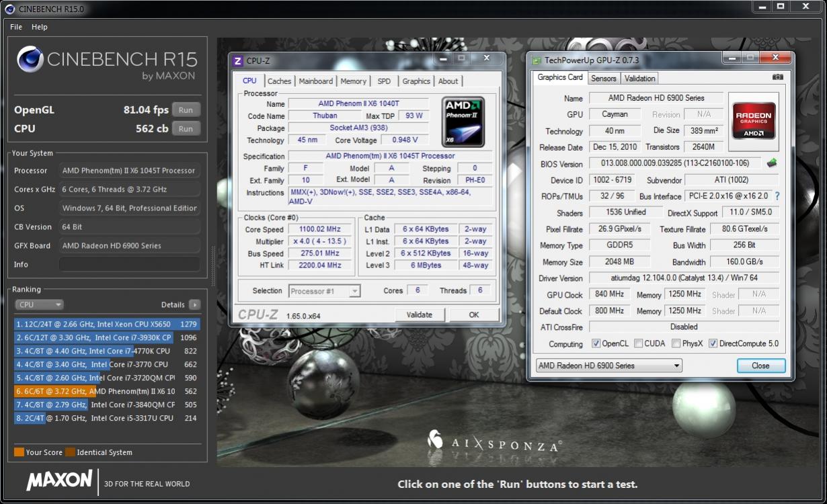Toggle the DirectCompute 5.0 checkbox
The image size is (827, 504).
pyautogui.click(x=713, y=343)
